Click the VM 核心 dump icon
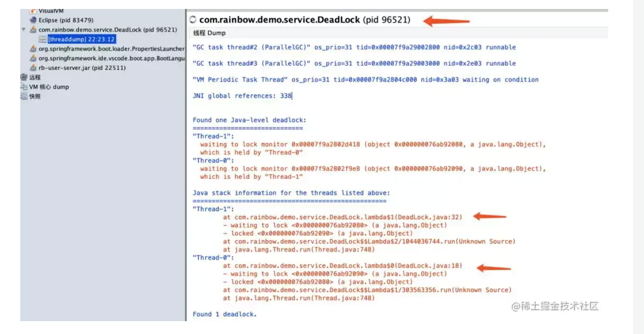The image size is (644, 334). [24, 87]
